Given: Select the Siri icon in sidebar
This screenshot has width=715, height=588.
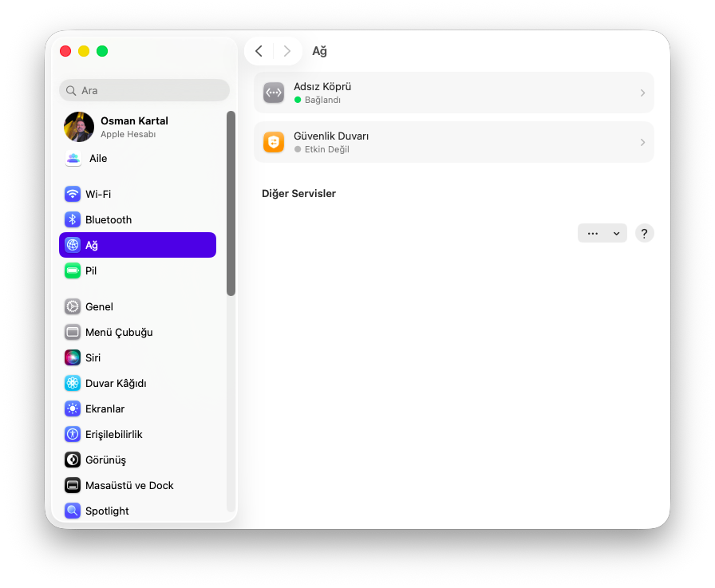Looking at the screenshot, I should coord(73,357).
